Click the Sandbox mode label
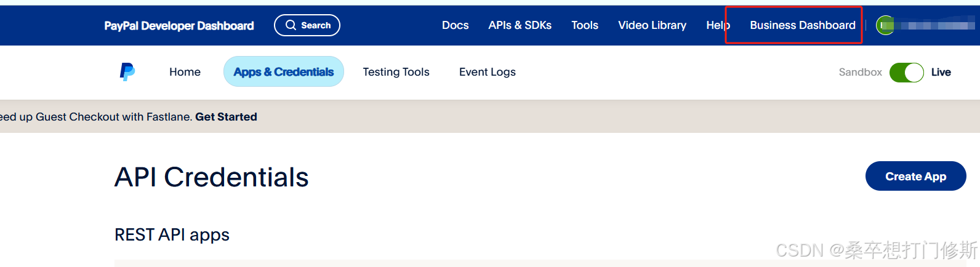 [860, 72]
